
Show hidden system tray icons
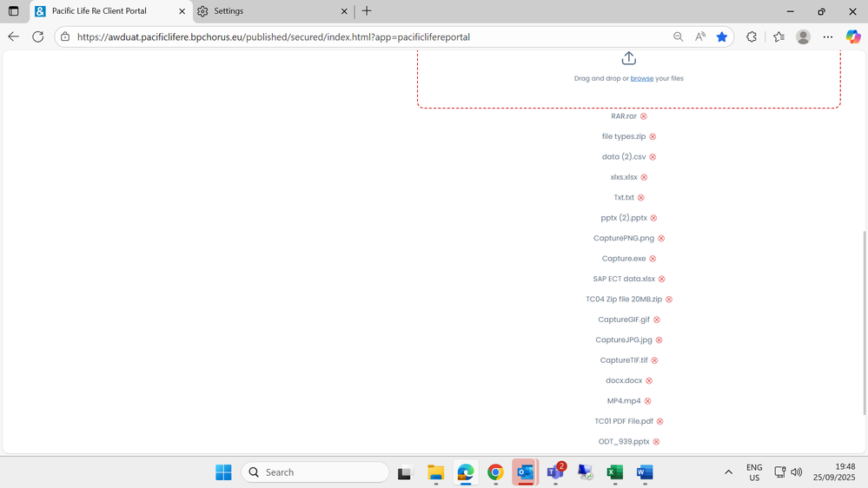(x=728, y=472)
